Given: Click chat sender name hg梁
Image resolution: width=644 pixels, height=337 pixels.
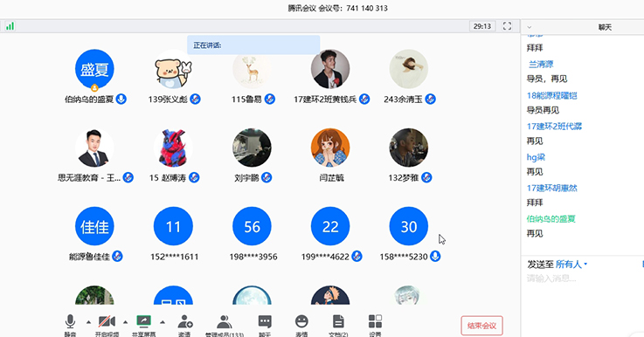Looking at the screenshot, I should 536,157.
